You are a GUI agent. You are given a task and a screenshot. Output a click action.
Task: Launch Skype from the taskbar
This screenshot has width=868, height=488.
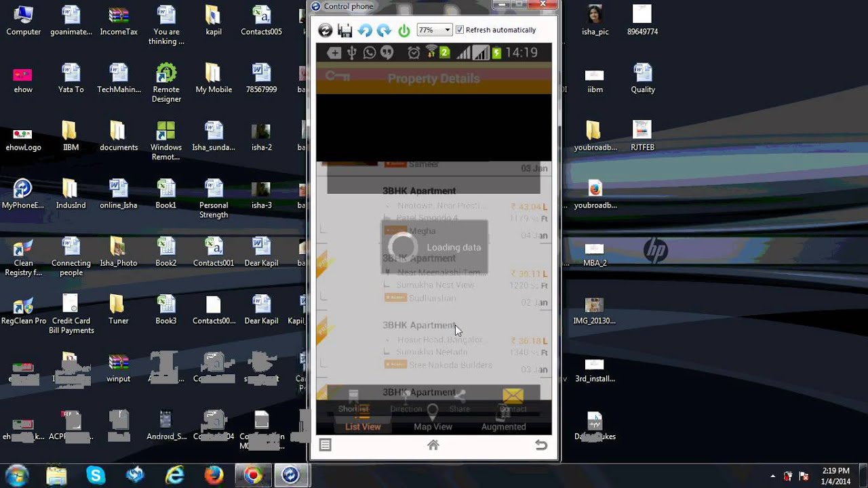[96, 475]
